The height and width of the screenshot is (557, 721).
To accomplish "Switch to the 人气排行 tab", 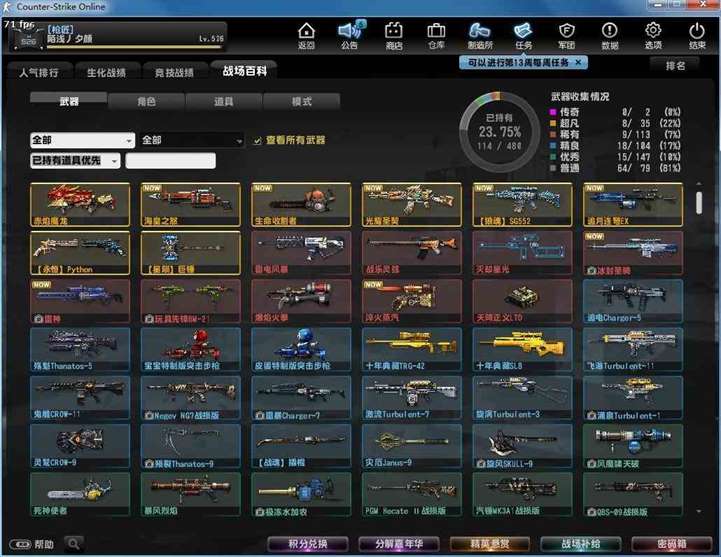I will pyautogui.click(x=40, y=72).
